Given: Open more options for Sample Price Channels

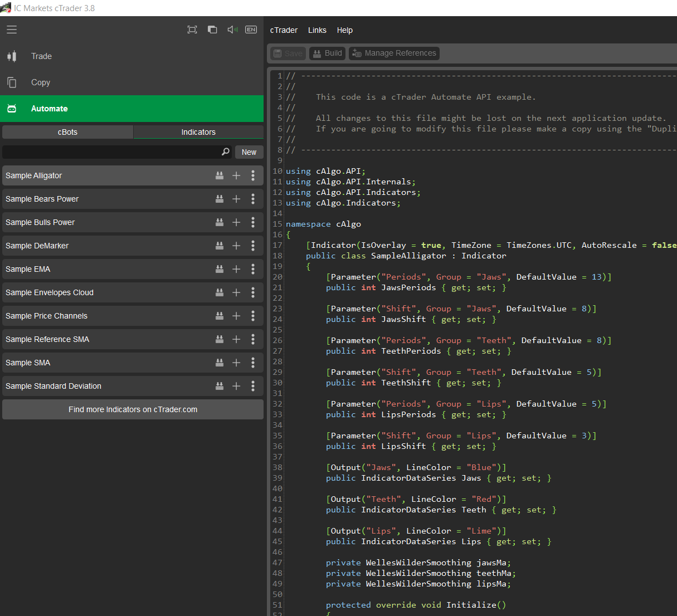Looking at the screenshot, I should tap(253, 316).
